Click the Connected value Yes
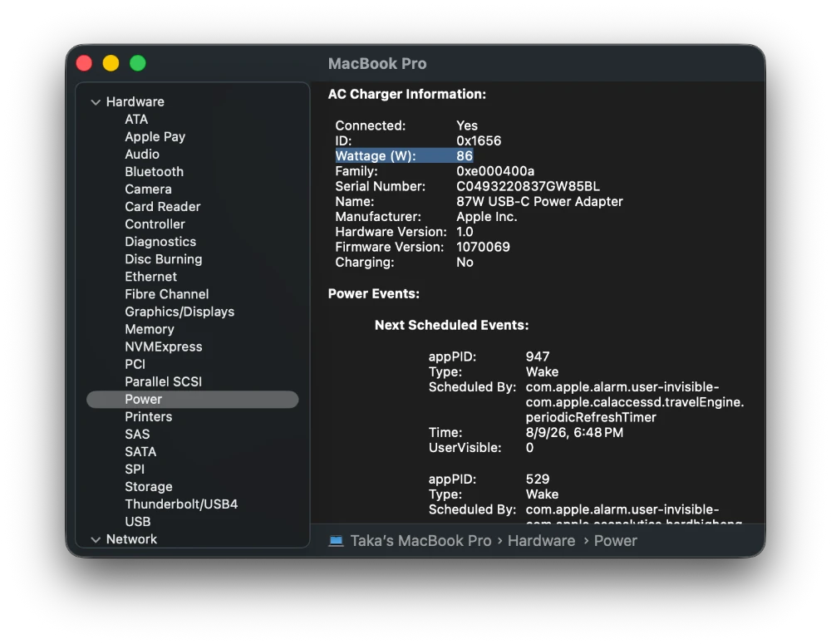 pyautogui.click(x=467, y=125)
